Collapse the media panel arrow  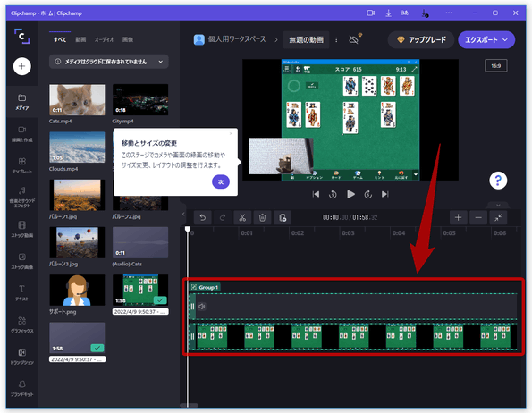click(183, 214)
